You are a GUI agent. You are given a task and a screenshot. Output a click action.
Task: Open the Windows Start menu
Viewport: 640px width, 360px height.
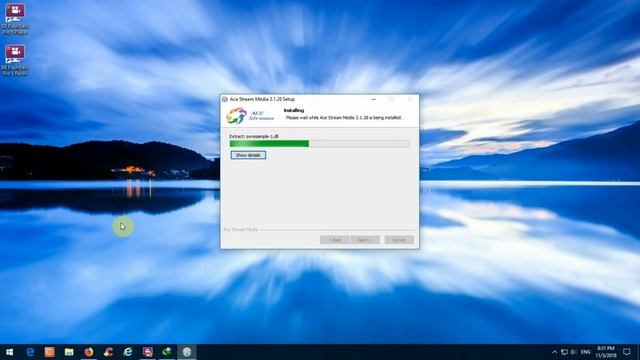pos(9,352)
